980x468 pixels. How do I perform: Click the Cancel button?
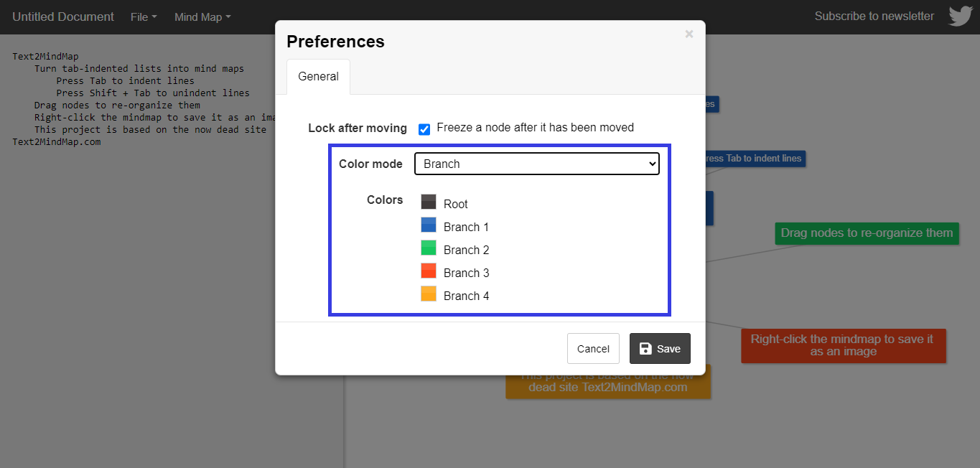(593, 348)
